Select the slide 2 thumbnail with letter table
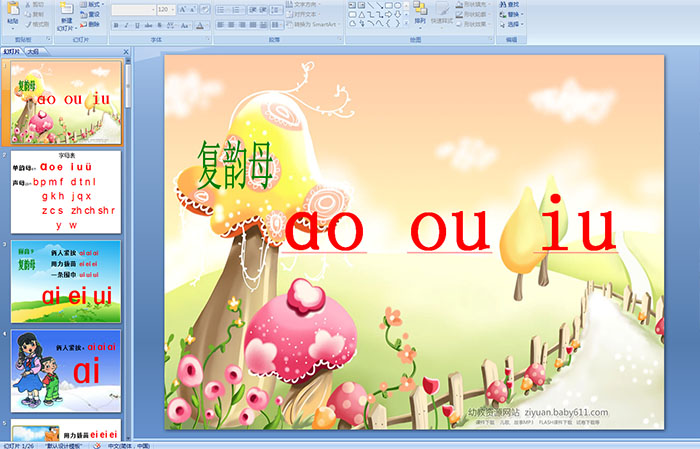Viewport: 700px width, 449px height. pos(66,191)
